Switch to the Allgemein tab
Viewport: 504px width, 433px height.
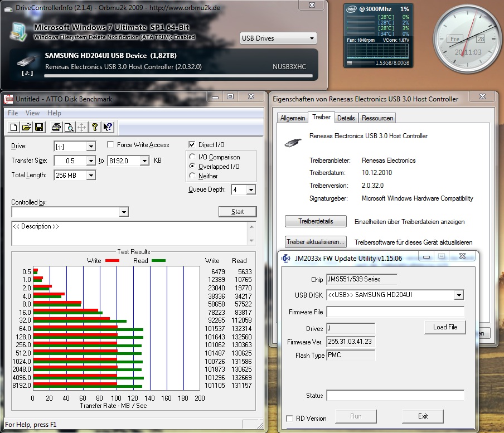(x=293, y=118)
